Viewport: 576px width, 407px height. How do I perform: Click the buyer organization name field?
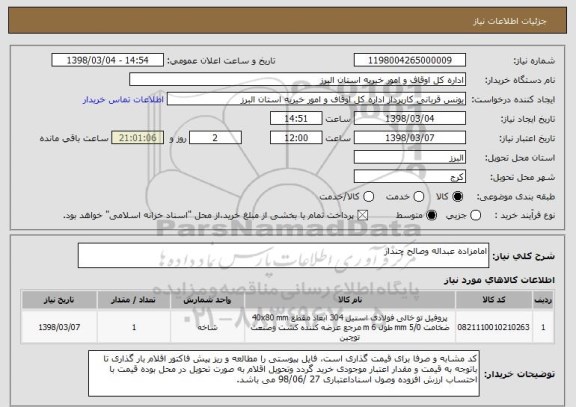pyautogui.click(x=298, y=80)
